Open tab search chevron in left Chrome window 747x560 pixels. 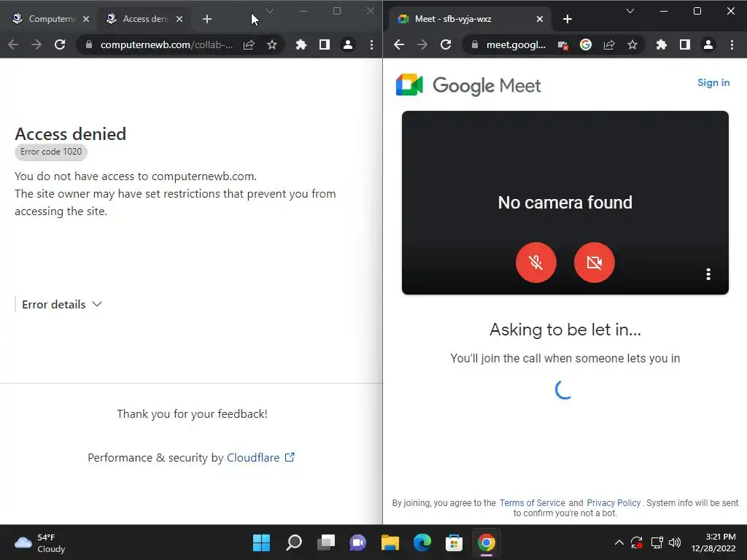(x=270, y=11)
